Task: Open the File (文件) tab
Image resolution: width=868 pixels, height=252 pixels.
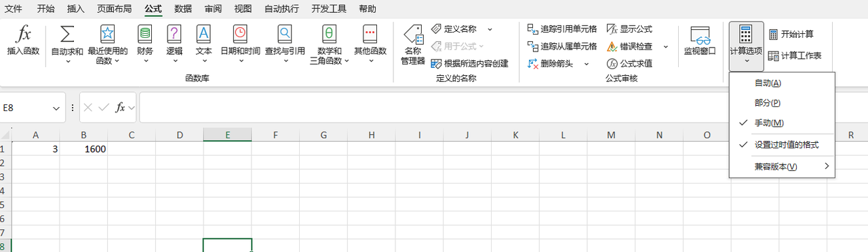Action: click(x=14, y=9)
